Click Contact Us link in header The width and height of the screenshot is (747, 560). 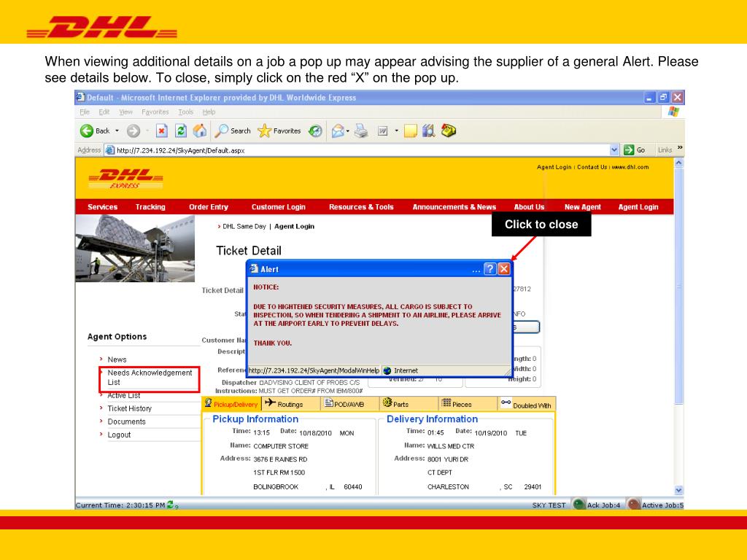tap(592, 167)
